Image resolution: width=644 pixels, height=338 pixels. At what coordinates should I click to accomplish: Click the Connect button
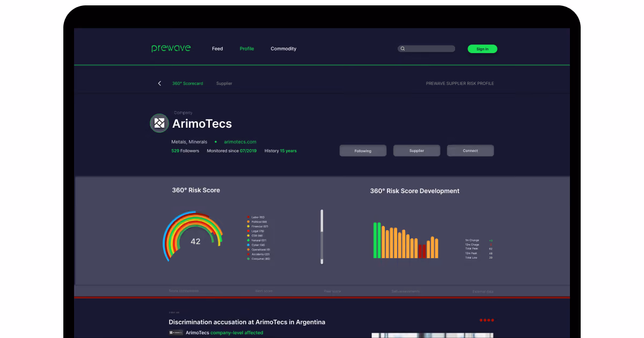pyautogui.click(x=470, y=151)
